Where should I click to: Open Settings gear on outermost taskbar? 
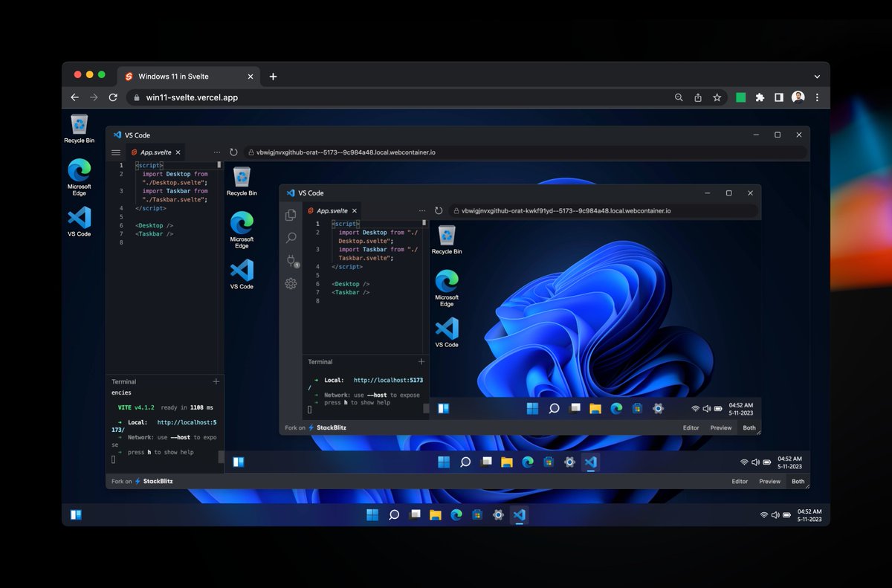tap(498, 514)
